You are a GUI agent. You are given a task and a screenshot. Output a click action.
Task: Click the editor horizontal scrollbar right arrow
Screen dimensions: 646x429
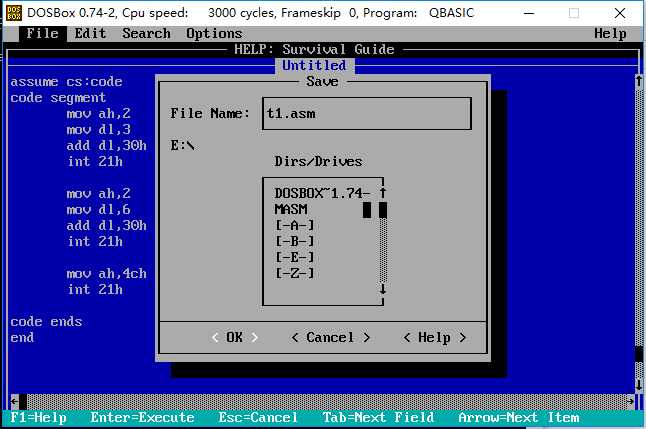point(630,401)
